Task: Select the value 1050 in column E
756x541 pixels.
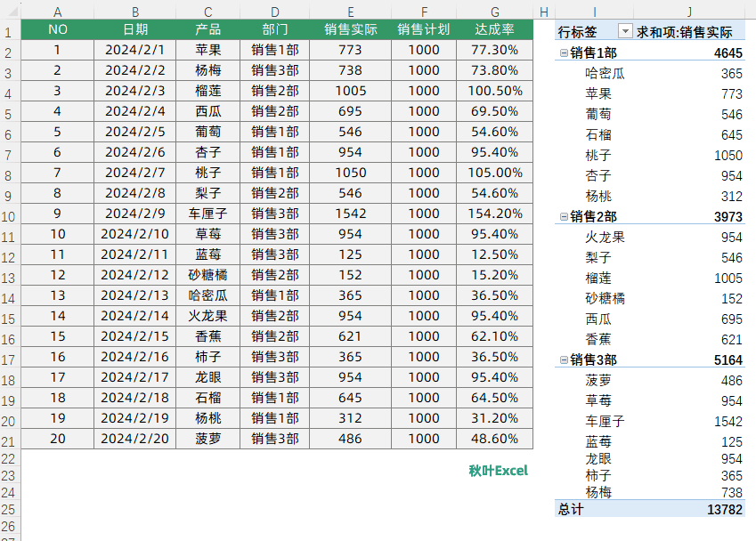Action: [351, 173]
